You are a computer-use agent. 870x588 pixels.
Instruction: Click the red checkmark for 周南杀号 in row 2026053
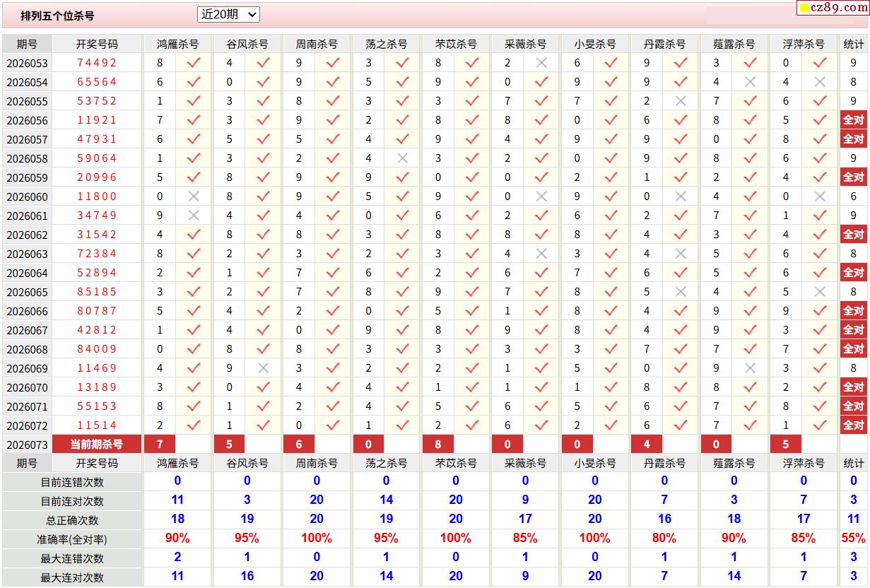click(x=332, y=63)
